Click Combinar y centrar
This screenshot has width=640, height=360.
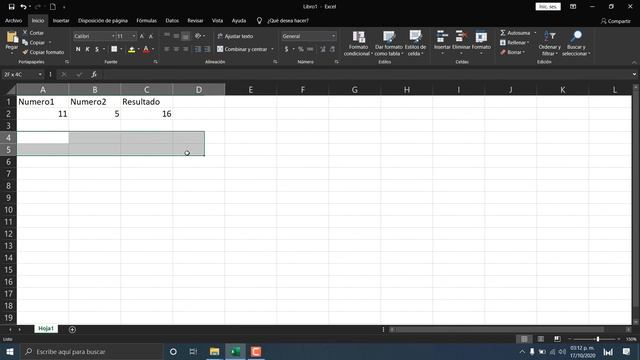click(x=242, y=49)
